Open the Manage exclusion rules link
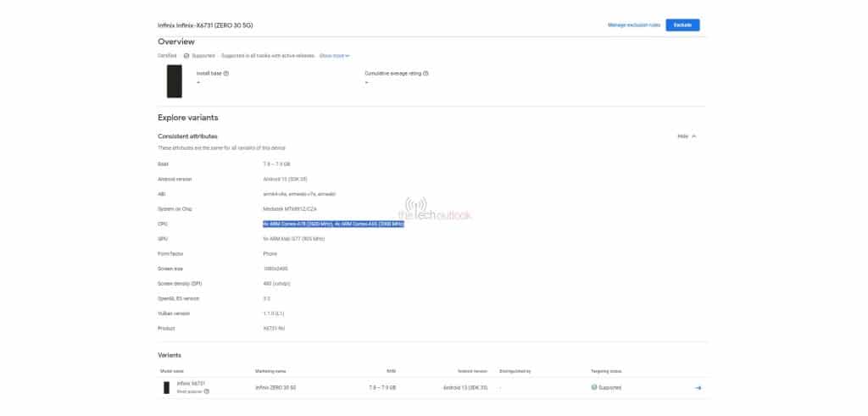The width and height of the screenshot is (868, 416). point(634,25)
